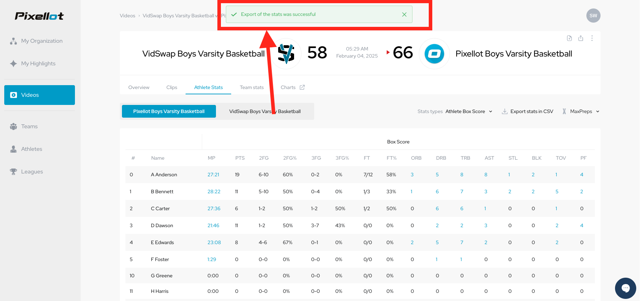This screenshot has height=301, width=644.
Task: Click the MaxPreps logo icon
Action: pyautogui.click(x=564, y=111)
